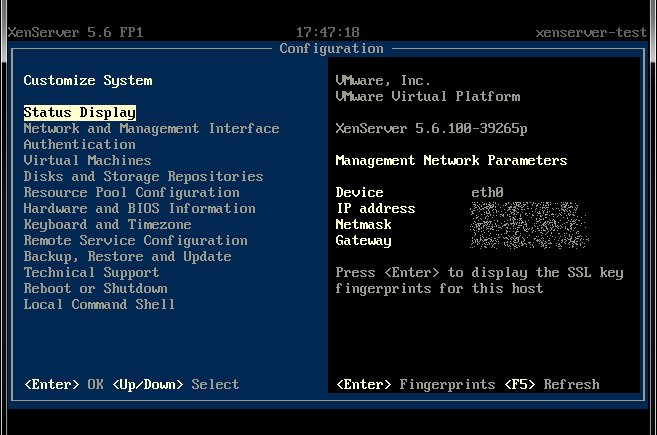This screenshot has height=435, width=657.
Task: Click the xenserver-test hostname
Action: (x=591, y=32)
